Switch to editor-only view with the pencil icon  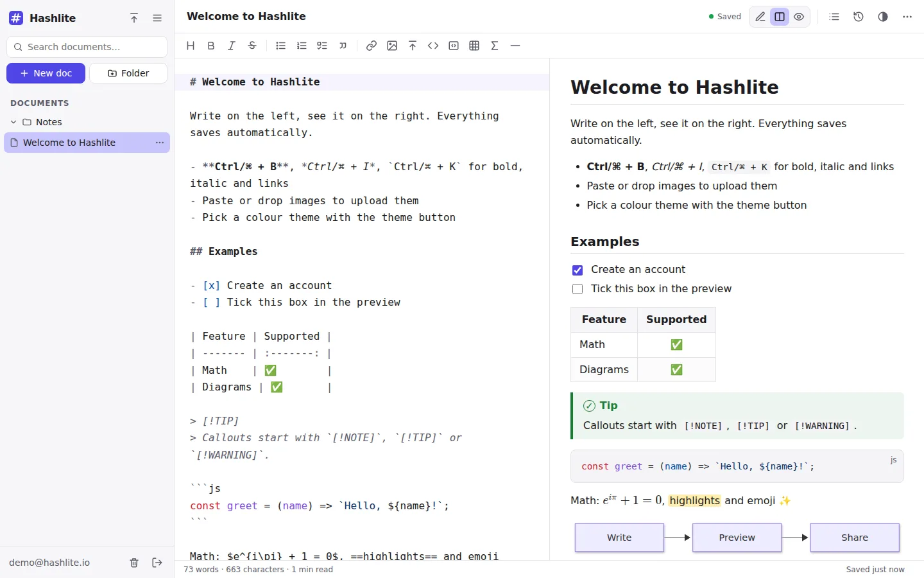(x=760, y=17)
